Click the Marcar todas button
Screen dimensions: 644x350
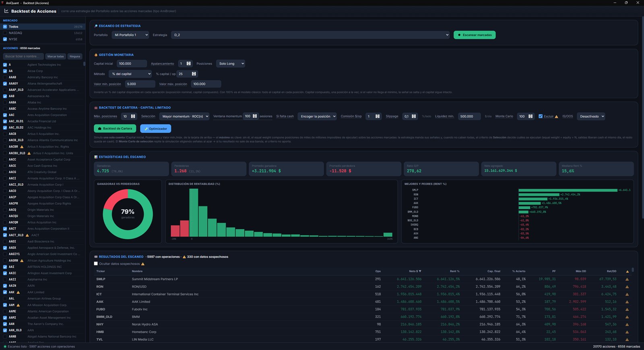pos(55,56)
